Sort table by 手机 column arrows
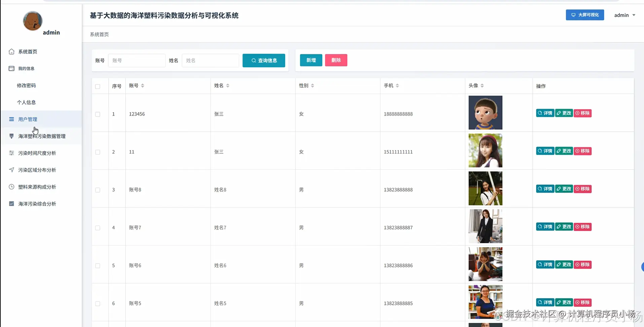Image resolution: width=644 pixels, height=327 pixels. tap(397, 86)
